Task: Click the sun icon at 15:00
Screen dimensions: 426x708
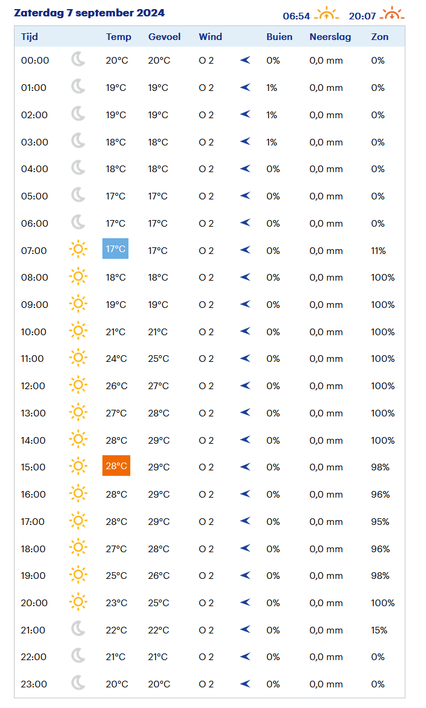Action: (x=78, y=466)
